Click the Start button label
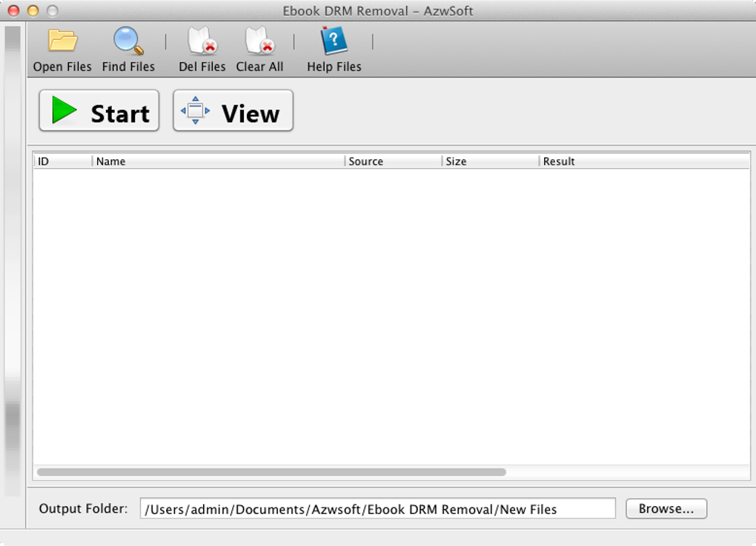This screenshot has height=546, width=756. pos(120,114)
